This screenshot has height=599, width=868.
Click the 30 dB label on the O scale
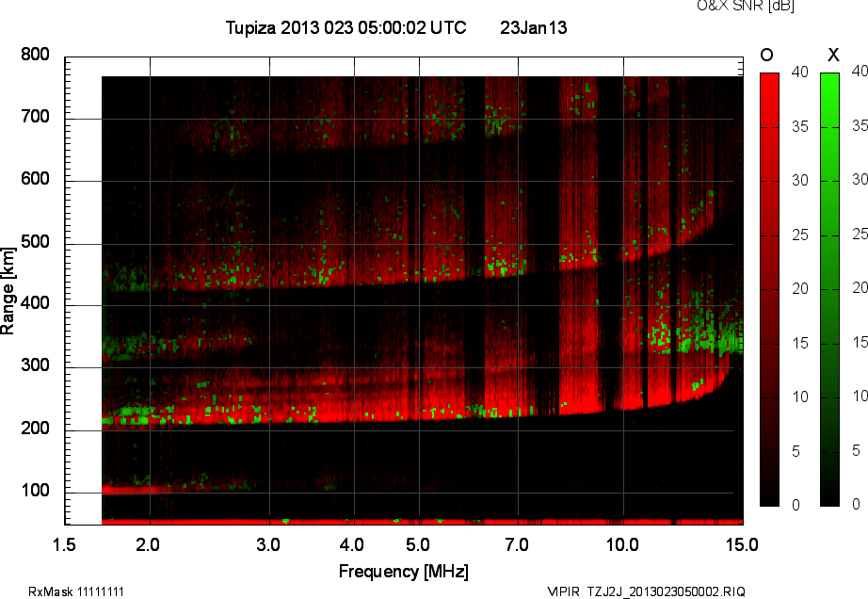coord(800,180)
